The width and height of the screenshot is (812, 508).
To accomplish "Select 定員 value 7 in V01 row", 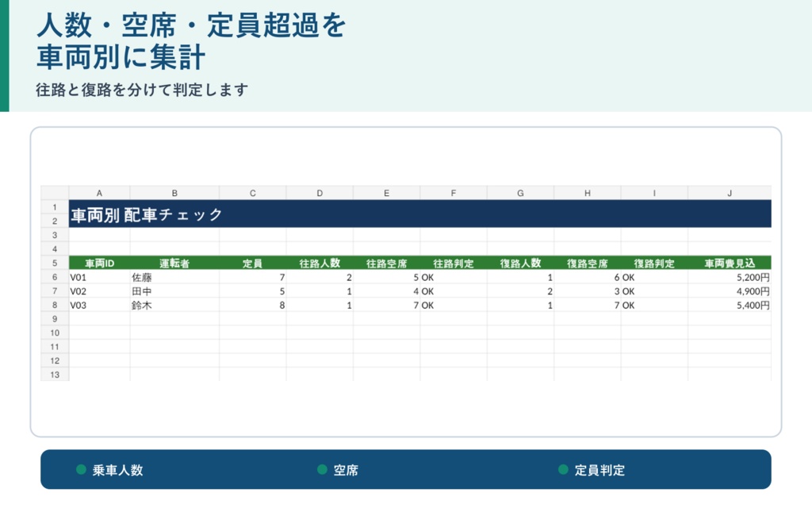I will 253,277.
